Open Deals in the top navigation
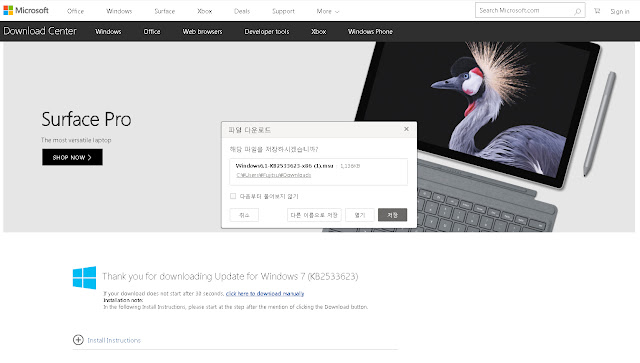The width and height of the screenshot is (640, 363). [242, 11]
